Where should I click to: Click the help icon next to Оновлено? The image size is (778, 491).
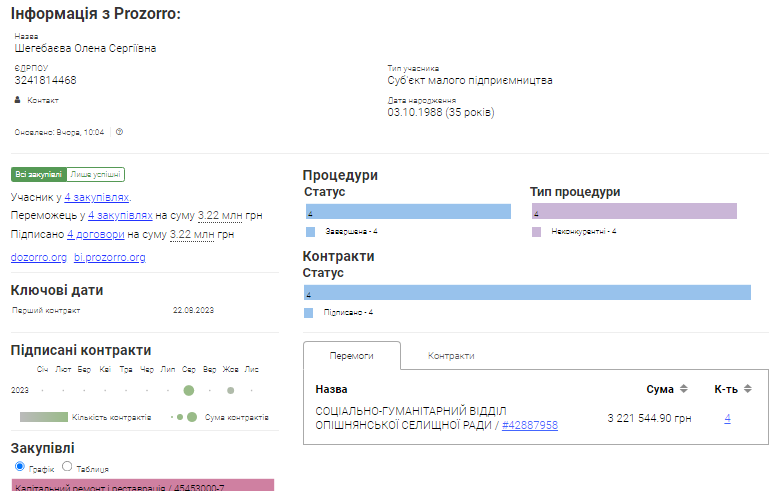point(119,132)
